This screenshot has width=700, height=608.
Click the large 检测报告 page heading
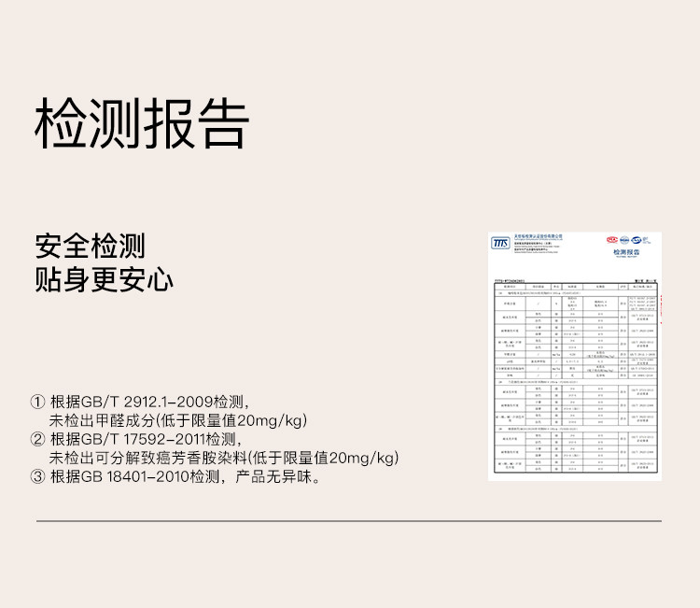tap(142, 123)
